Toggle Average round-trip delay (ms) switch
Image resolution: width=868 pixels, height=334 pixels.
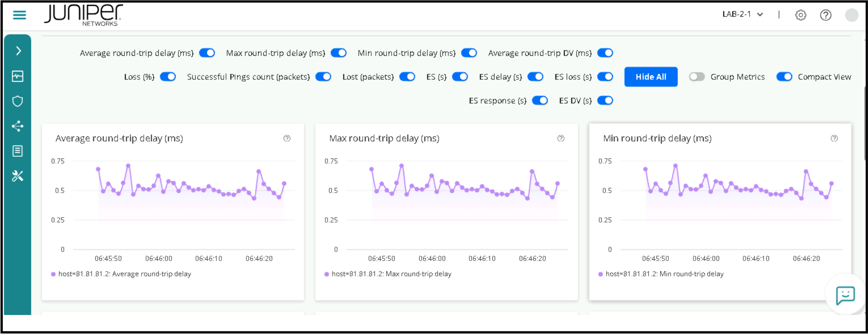[x=207, y=53]
